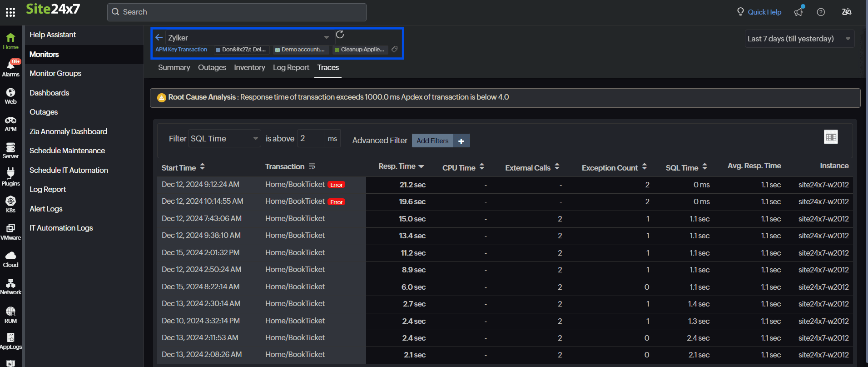Screen dimensions: 868x367
Task: Open Cloud section in sidebar
Action: [10, 259]
